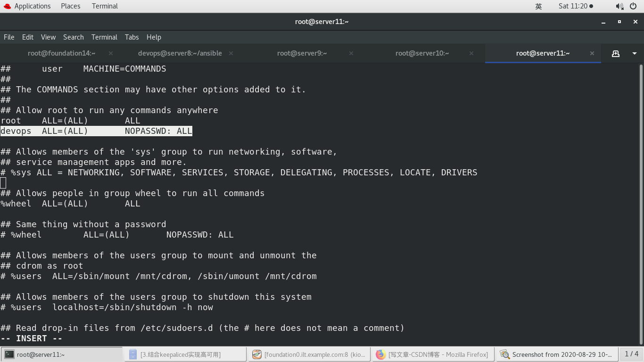The image size is (644, 362).
Task: Click the 1/4 workspace indicator
Action: 632,354
